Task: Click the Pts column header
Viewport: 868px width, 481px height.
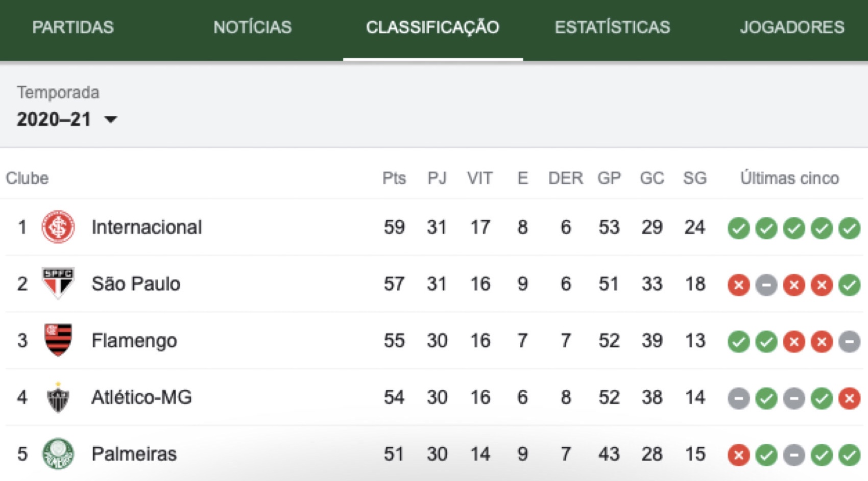Action: point(394,178)
